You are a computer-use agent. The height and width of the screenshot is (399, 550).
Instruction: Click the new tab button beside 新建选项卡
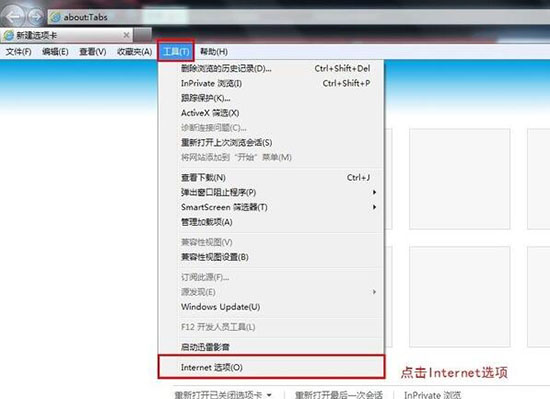point(142,35)
